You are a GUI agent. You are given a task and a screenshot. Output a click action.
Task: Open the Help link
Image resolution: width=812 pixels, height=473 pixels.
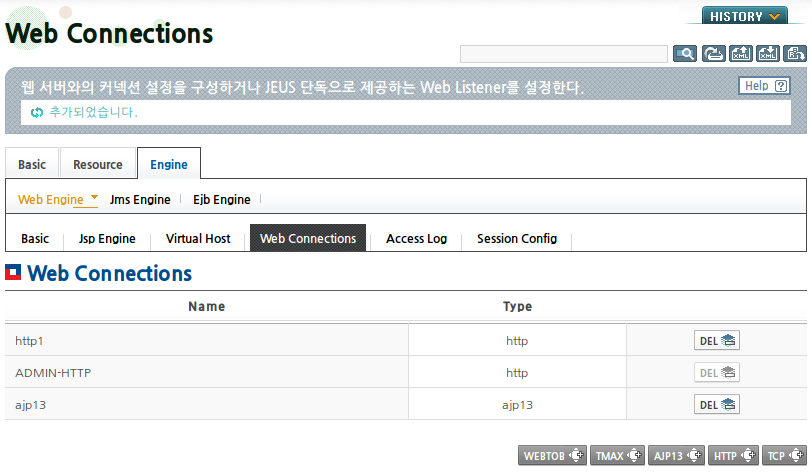point(764,85)
